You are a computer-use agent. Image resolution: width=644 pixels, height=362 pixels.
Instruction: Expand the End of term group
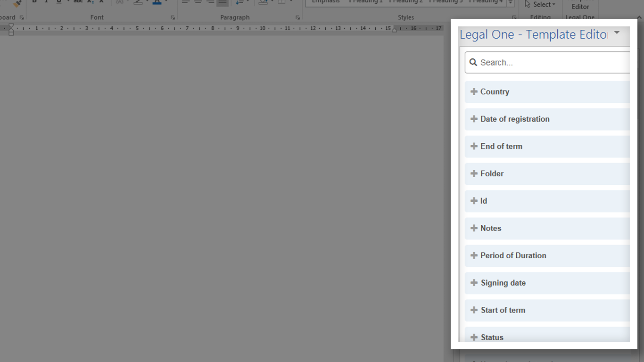click(x=547, y=147)
